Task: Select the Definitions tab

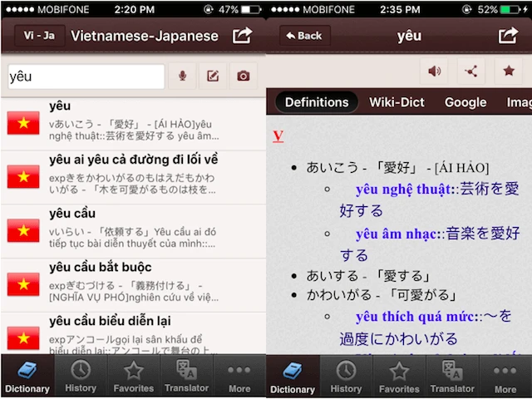Action: point(317,102)
